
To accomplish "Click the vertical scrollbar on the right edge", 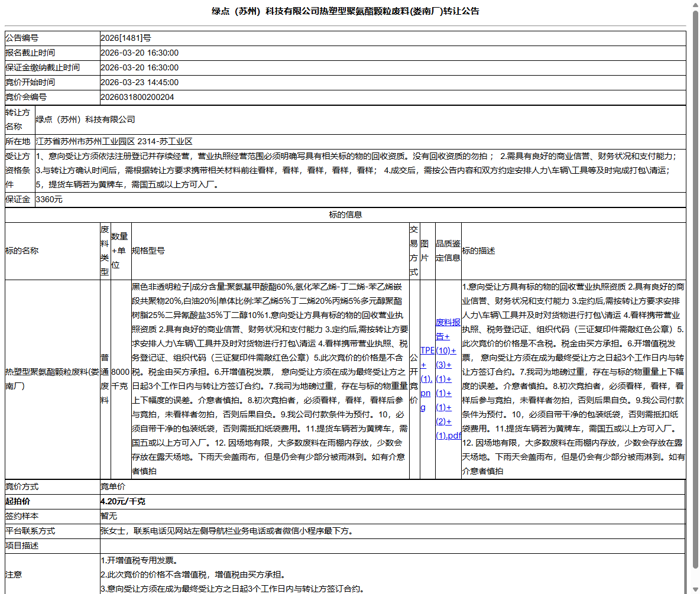I will 695,296.
